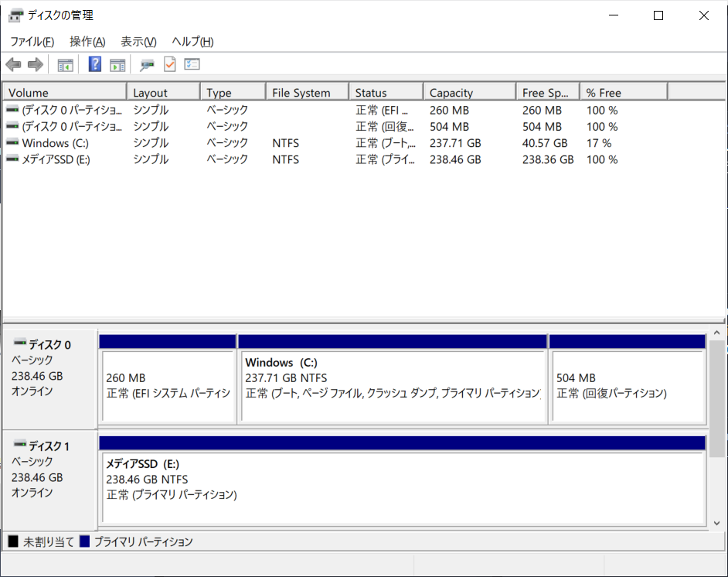Image resolution: width=728 pixels, height=577 pixels.
Task: Click the scroll down arrow in disk pane
Action: tap(716, 523)
